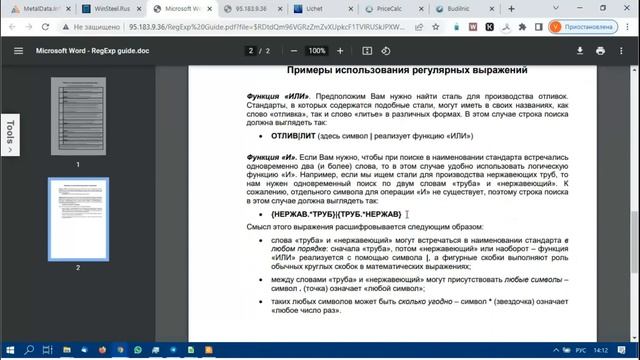Open the Acrobat extension icon
The width and height of the screenshot is (640, 360).
pos(506,27)
